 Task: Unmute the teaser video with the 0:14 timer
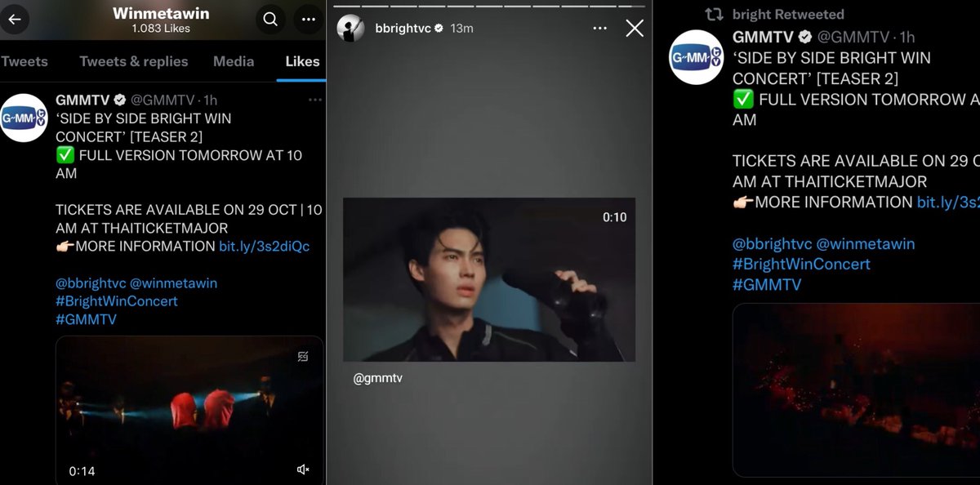(x=303, y=469)
